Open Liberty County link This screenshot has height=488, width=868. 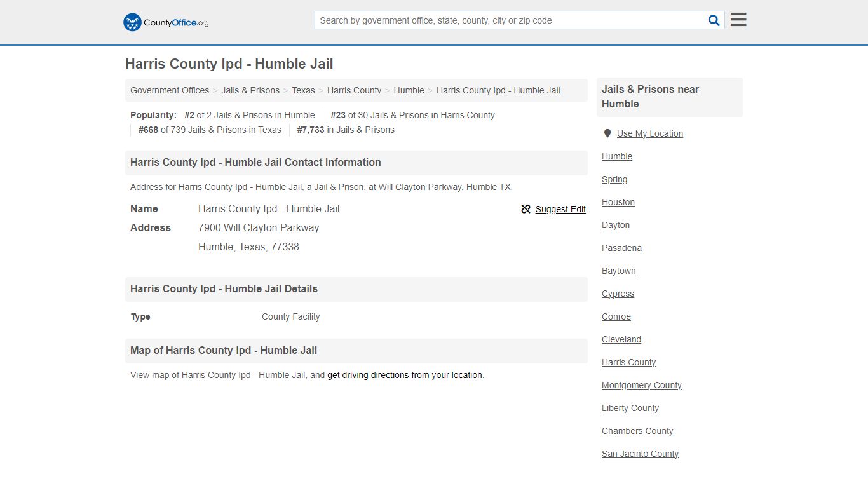click(x=630, y=408)
